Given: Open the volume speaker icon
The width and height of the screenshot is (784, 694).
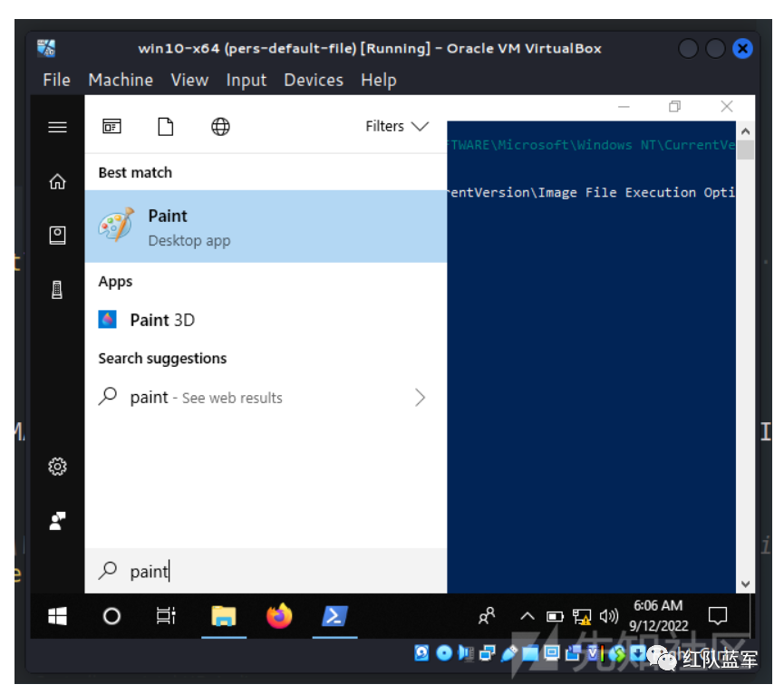Looking at the screenshot, I should pyautogui.click(x=608, y=617).
